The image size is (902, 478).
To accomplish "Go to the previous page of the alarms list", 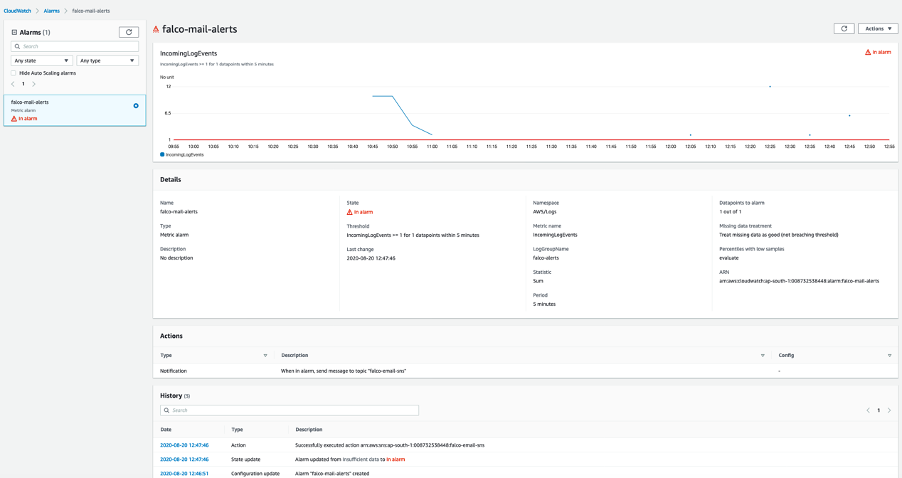I will (x=13, y=84).
